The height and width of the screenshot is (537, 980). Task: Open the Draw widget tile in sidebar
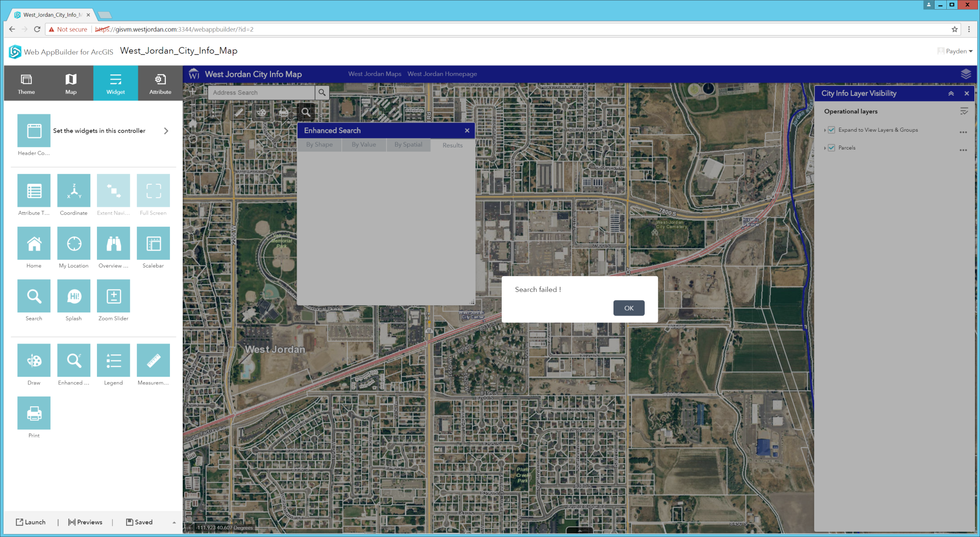(x=34, y=360)
